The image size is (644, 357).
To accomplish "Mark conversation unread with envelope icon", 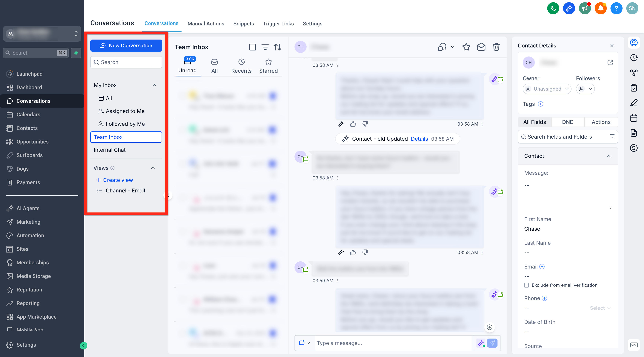I will pyautogui.click(x=481, y=47).
